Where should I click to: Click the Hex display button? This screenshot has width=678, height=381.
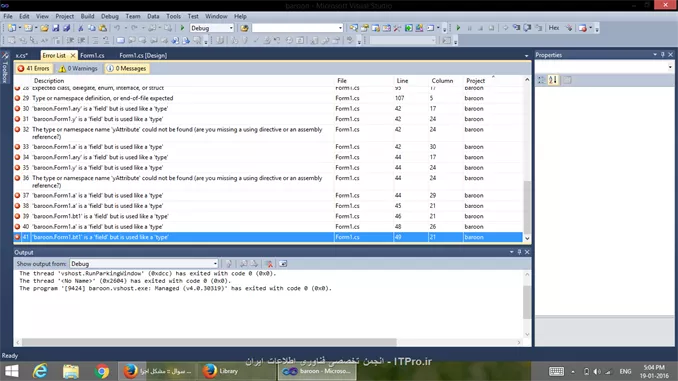[554, 28]
